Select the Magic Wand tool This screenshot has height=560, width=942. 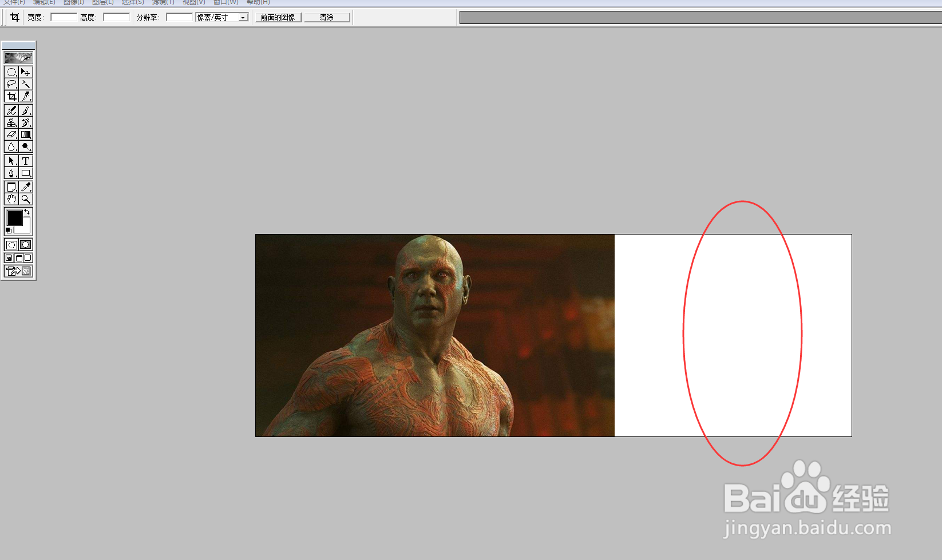coord(26,84)
